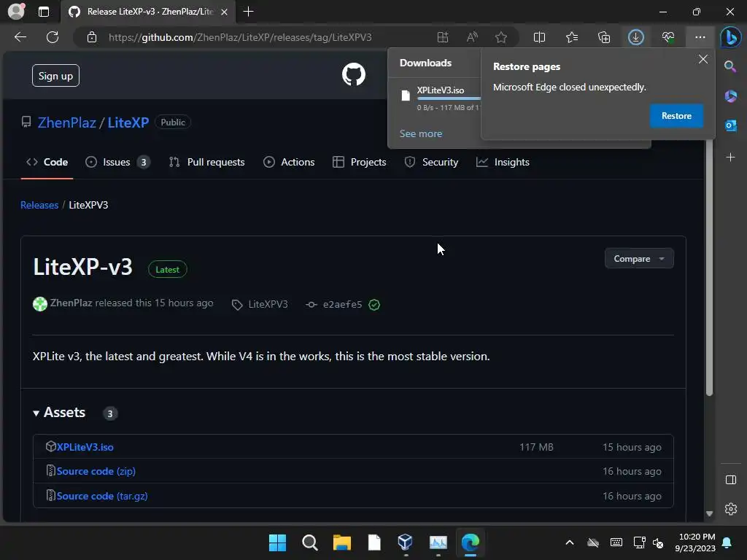Open Favorites list icon

point(572,37)
